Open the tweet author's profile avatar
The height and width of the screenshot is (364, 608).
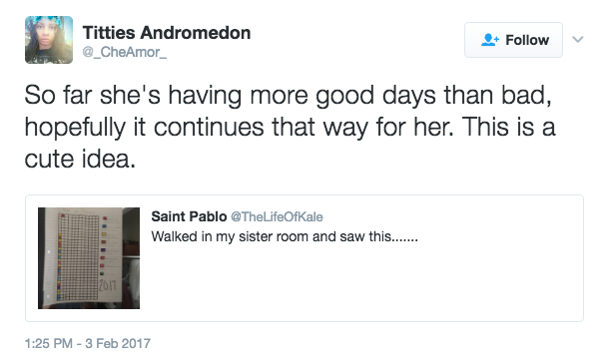(49, 40)
